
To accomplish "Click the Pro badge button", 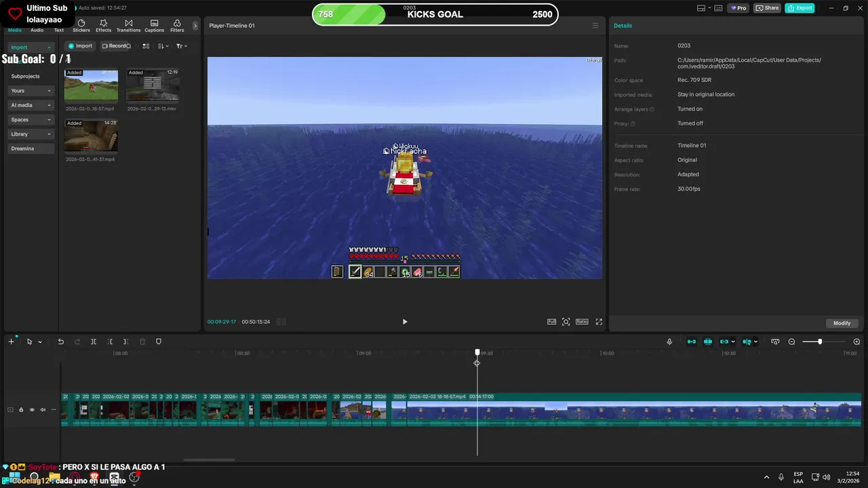I will point(738,8).
